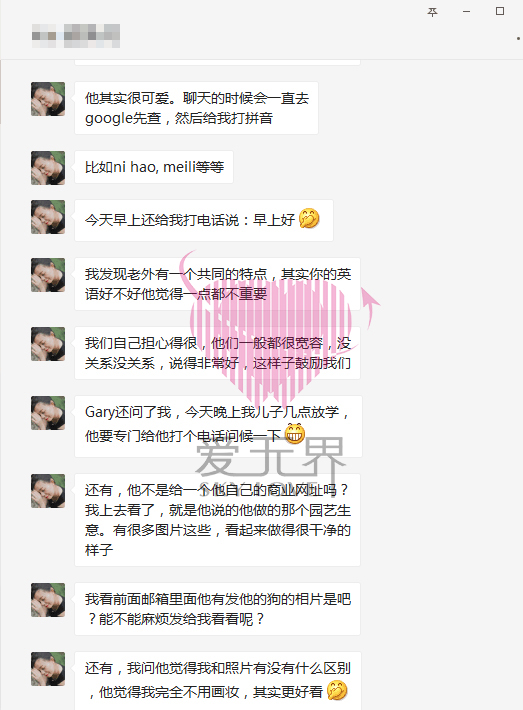Click avatar beside the 狗的相片 message
523x710 pixels.
click(x=48, y=600)
